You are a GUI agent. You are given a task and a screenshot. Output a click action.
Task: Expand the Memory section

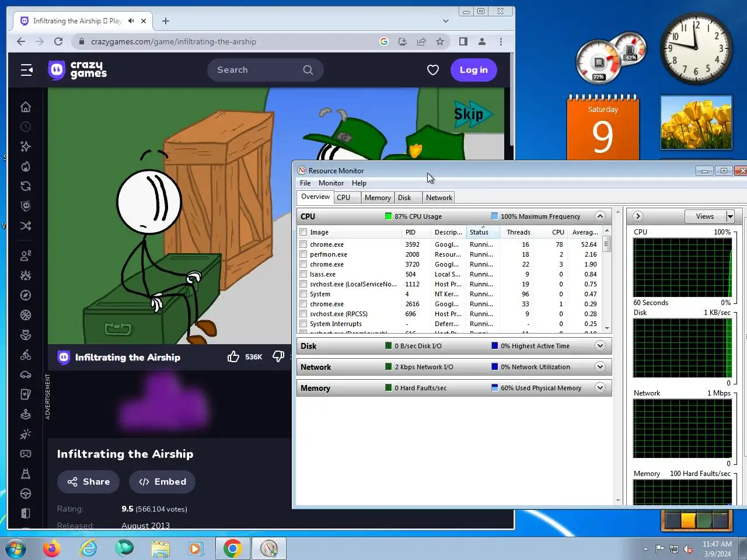600,388
